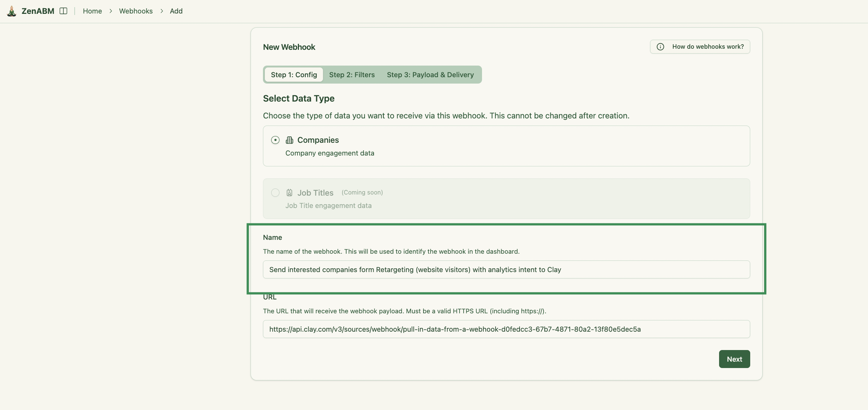868x410 pixels.
Task: Click the building icon beside Companies
Action: click(289, 140)
